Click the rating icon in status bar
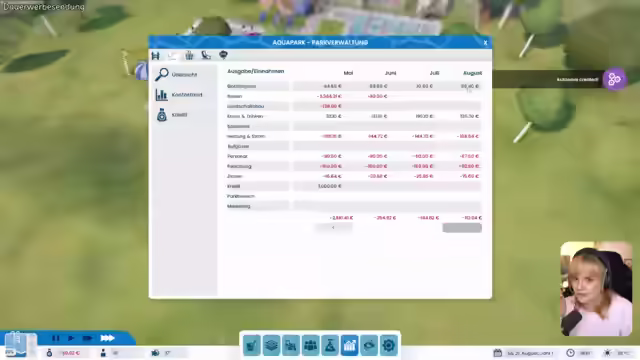The height and width of the screenshot is (360, 640). 155,353
